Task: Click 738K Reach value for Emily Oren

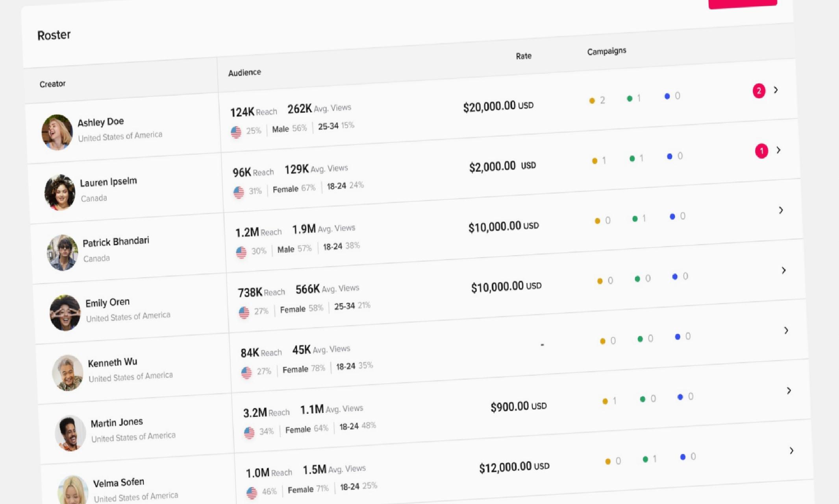Action: pyautogui.click(x=261, y=292)
